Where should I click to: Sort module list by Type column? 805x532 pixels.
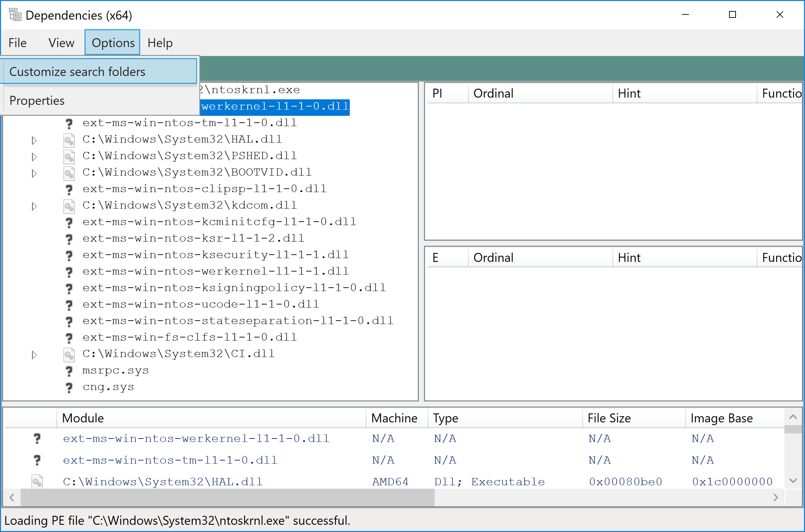[505, 418]
